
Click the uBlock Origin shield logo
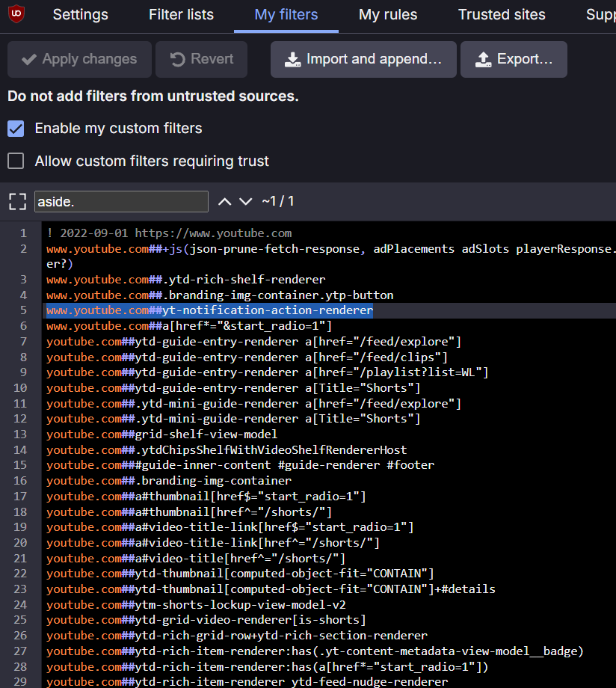16,14
